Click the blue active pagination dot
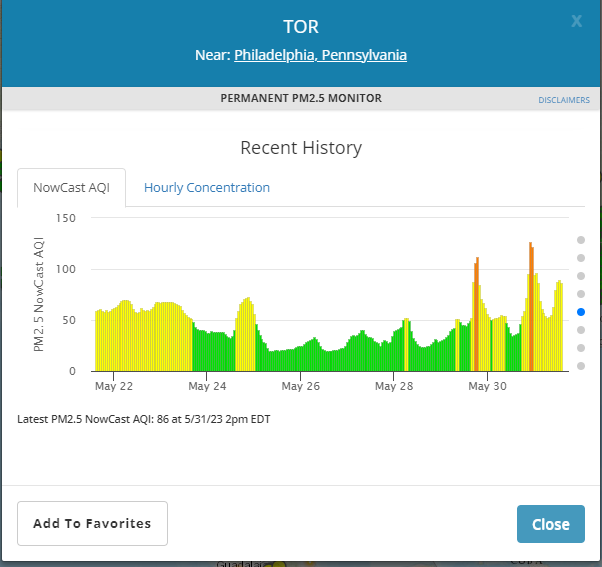 click(x=581, y=312)
